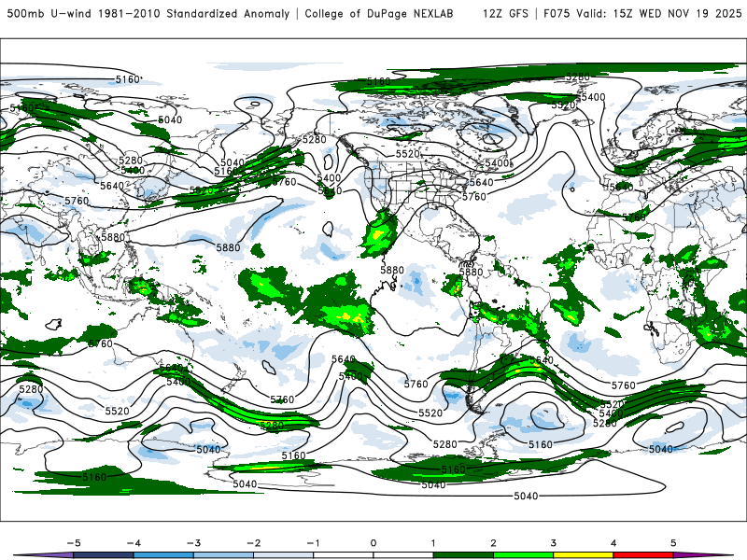Click the '12Z GFS' model run text
This screenshot has height=560, width=747.
coord(505,14)
